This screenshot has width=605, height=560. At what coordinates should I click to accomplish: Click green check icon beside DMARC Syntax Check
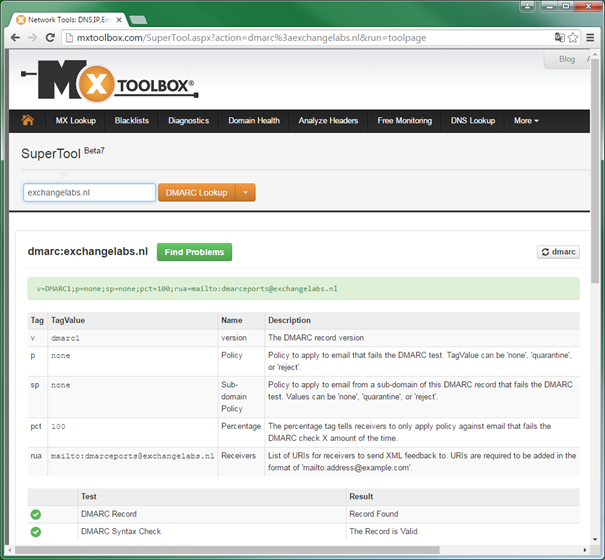pyautogui.click(x=36, y=532)
